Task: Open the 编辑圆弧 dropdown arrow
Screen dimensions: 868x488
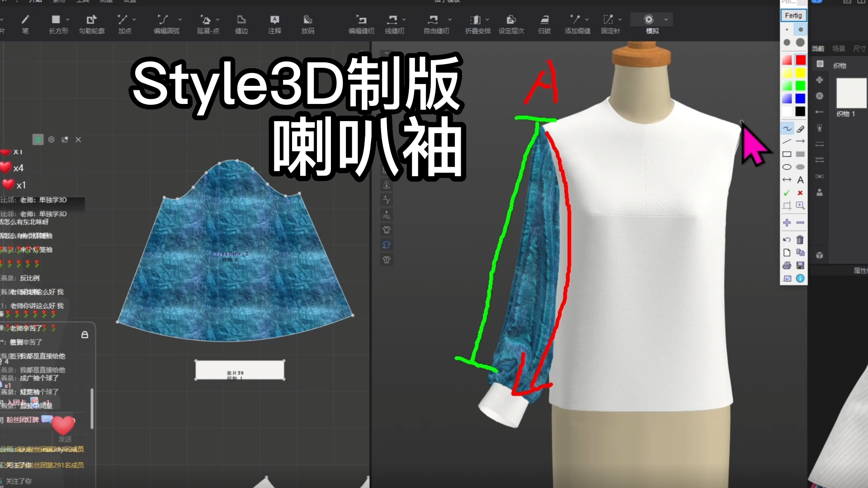Action: pyautogui.click(x=180, y=19)
